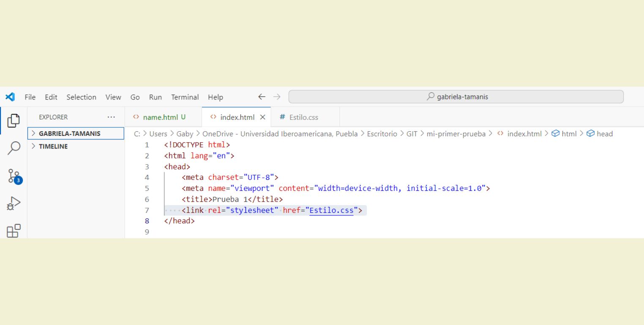
Task: Click line number 7 in gutter
Action: [x=147, y=210]
